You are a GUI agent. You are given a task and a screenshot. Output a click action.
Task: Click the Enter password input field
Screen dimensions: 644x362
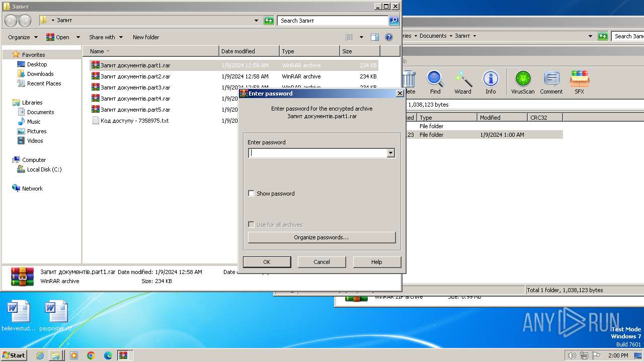317,153
